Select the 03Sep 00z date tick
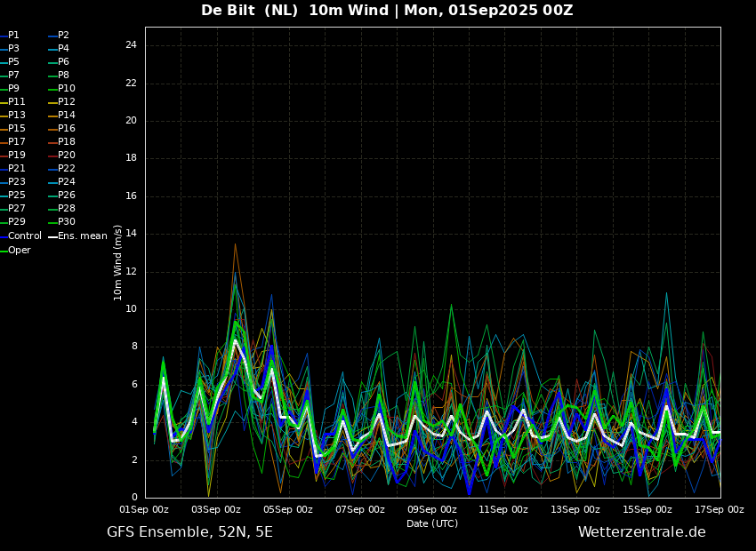Viewport: 756px width, 551px height. (216, 510)
